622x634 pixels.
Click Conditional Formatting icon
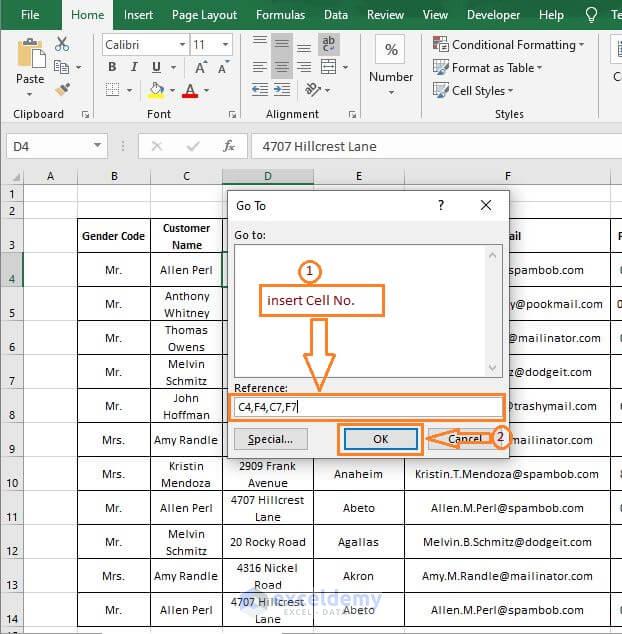tap(440, 44)
